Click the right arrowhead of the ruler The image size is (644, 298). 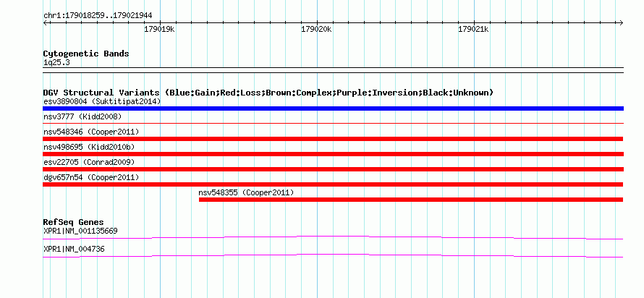(x=622, y=22)
